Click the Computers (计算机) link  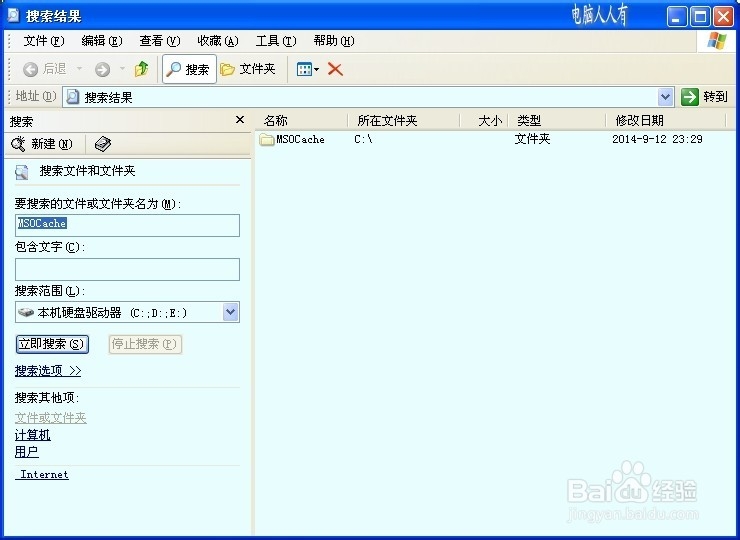click(33, 435)
